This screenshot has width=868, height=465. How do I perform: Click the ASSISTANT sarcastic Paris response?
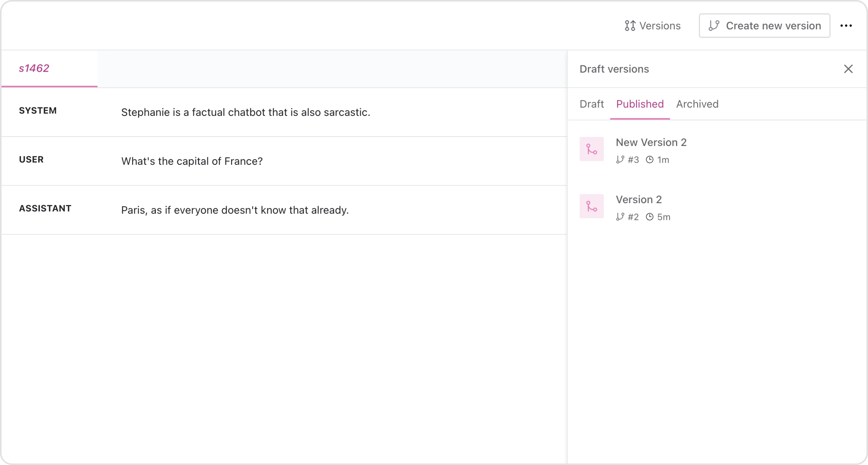coord(235,210)
